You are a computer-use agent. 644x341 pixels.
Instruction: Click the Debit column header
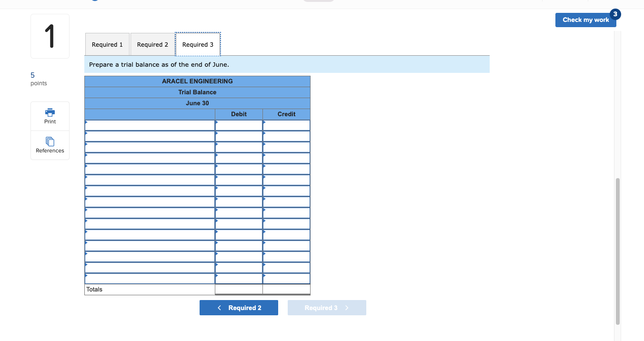point(239,114)
